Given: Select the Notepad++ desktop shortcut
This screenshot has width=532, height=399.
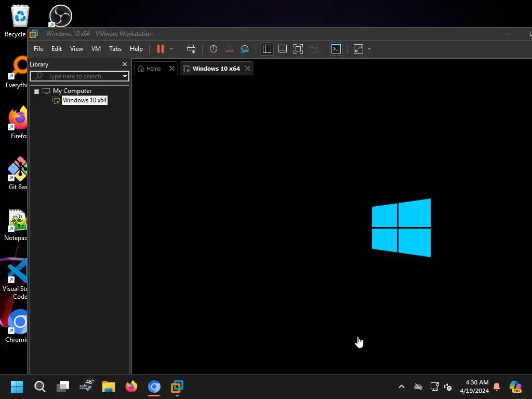Looking at the screenshot, I should tap(16, 225).
